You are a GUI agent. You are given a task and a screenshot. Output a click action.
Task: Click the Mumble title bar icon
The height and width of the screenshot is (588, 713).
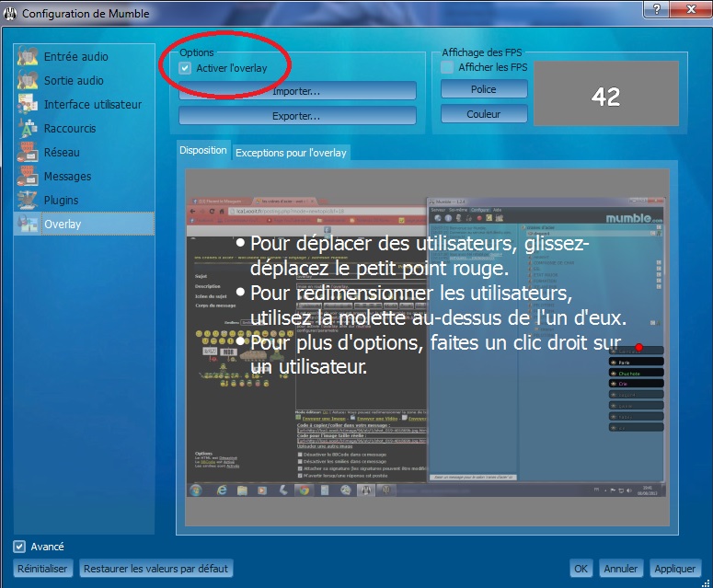click(10, 14)
